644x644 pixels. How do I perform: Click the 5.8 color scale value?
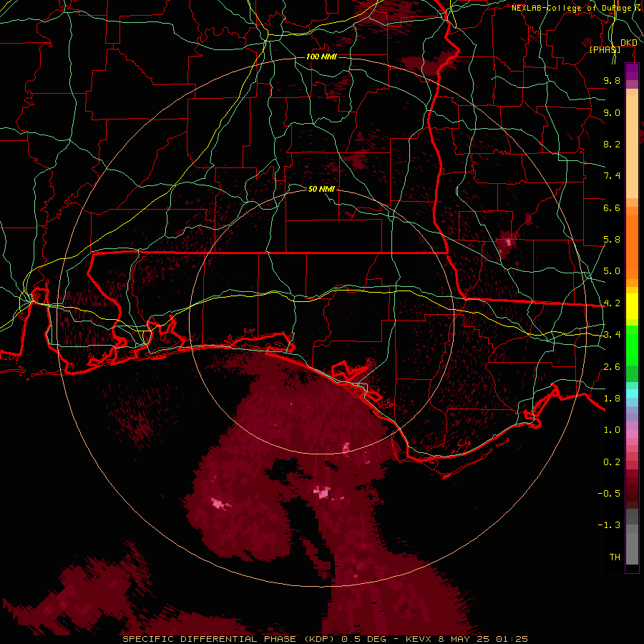612,240
